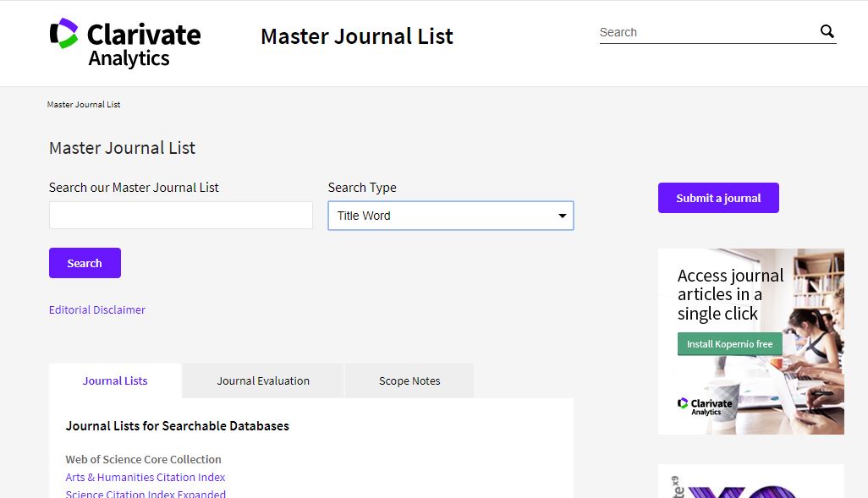This screenshot has width=868, height=498.
Task: Click the Clarivate Analytics logo
Action: click(124, 43)
